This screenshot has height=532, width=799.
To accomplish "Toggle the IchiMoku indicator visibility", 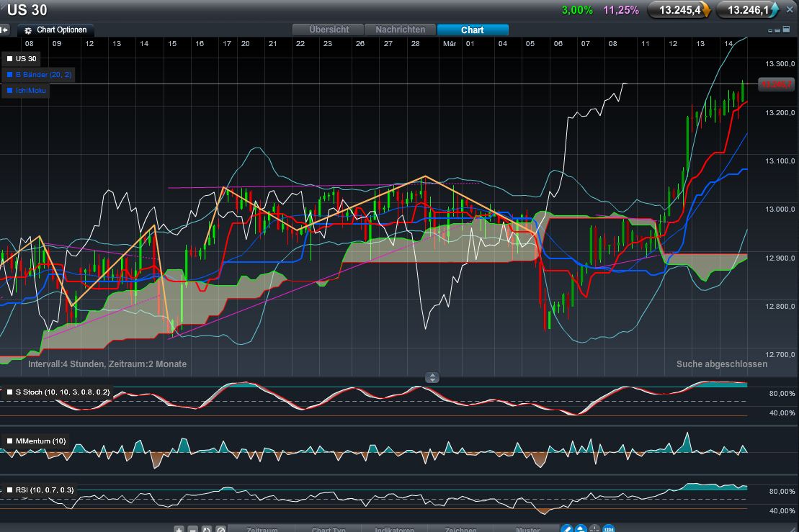I will 9,90.
